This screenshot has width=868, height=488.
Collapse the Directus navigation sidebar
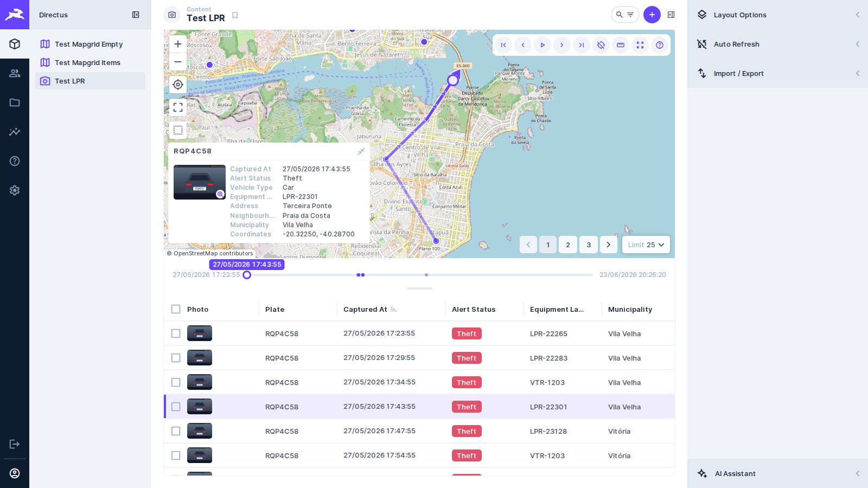(136, 15)
